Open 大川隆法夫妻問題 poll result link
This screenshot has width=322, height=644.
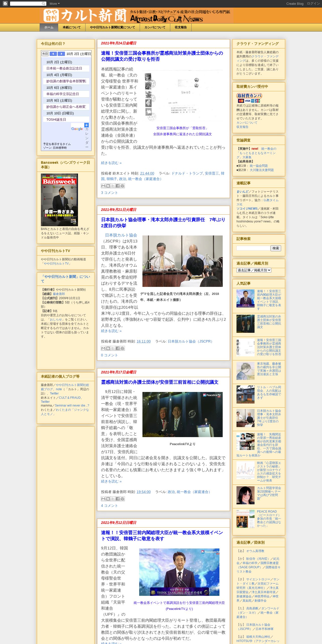262,170
